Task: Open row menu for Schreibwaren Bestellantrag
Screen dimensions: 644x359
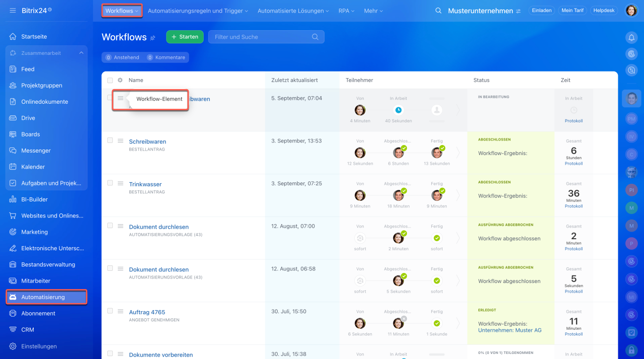Action: coord(121,140)
